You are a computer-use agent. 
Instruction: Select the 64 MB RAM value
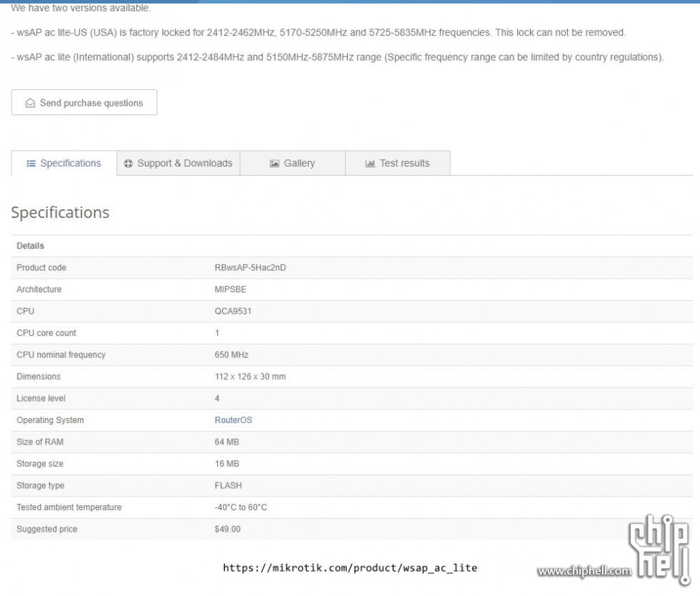coord(227,442)
